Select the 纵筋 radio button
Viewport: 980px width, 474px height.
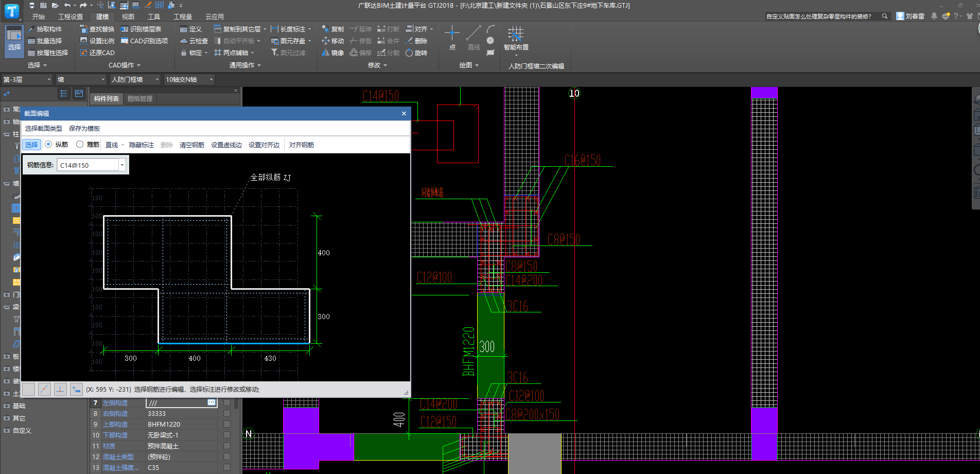(48, 145)
